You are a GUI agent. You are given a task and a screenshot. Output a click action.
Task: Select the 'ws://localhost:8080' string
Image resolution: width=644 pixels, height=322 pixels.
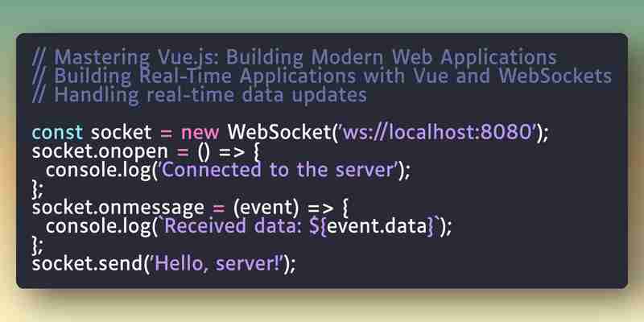[437, 133]
